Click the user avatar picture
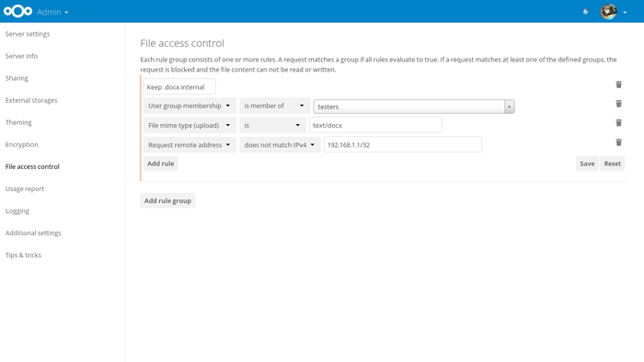This screenshot has height=362, width=644. [608, 11]
